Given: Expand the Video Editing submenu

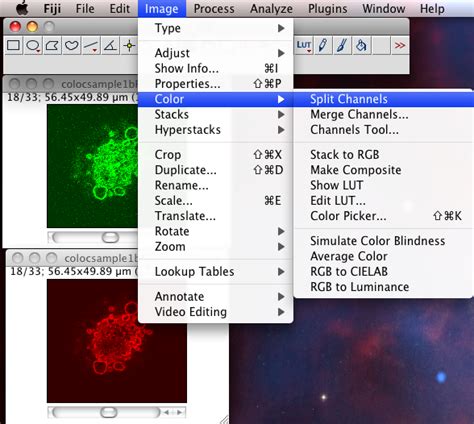Looking at the screenshot, I should (216, 312).
